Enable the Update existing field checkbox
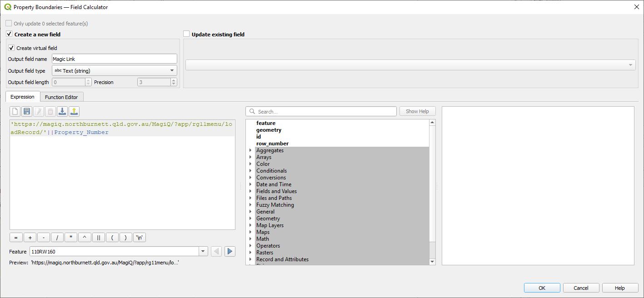644x298 pixels. coord(186,34)
